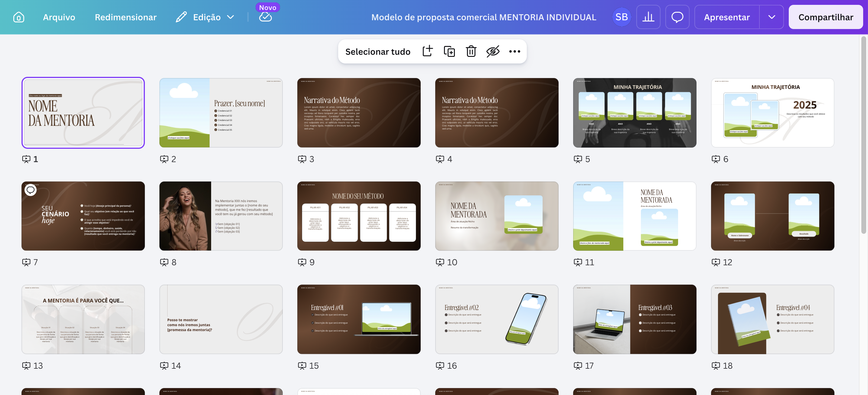Select slide 5 Minha Trajetória dark thumbnail
This screenshot has width=868, height=395.
635,113
